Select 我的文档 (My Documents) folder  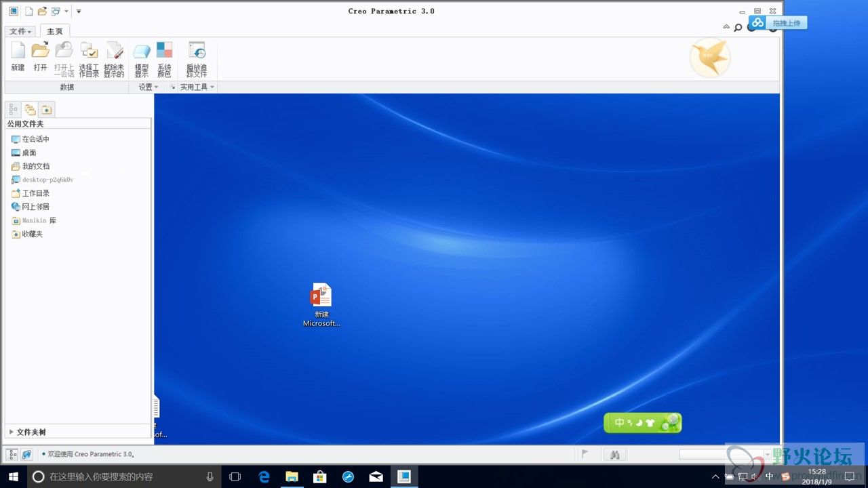(x=30, y=166)
